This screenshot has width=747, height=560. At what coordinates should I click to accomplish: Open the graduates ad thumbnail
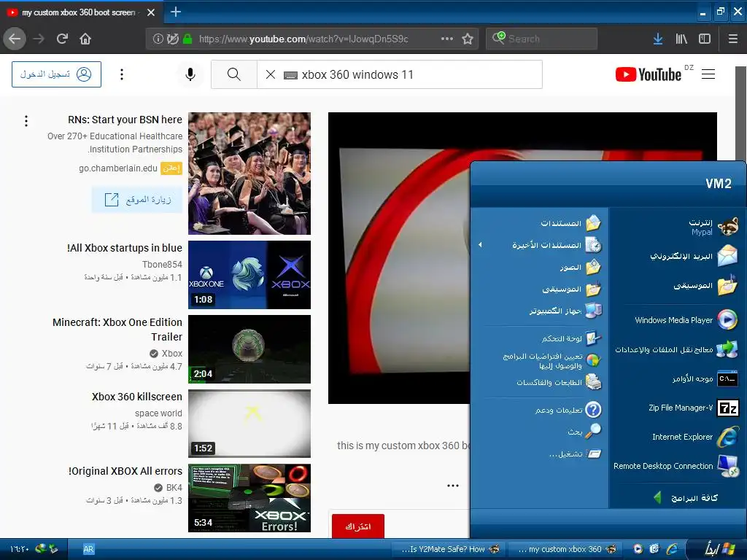pos(249,174)
